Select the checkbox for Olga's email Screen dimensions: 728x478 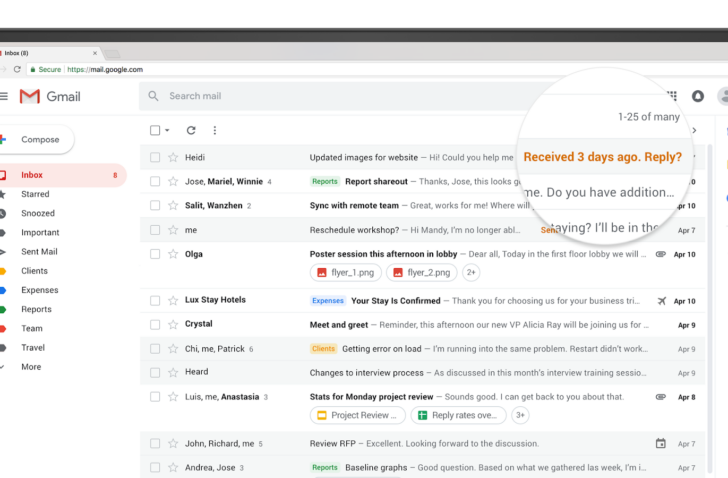pyautogui.click(x=155, y=254)
